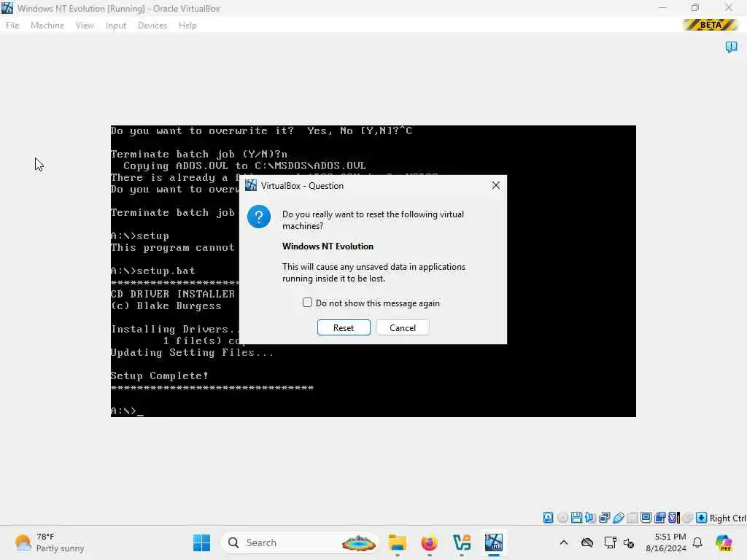Click the keyboard capture arrow indicator
747x560 pixels.
[x=701, y=518]
